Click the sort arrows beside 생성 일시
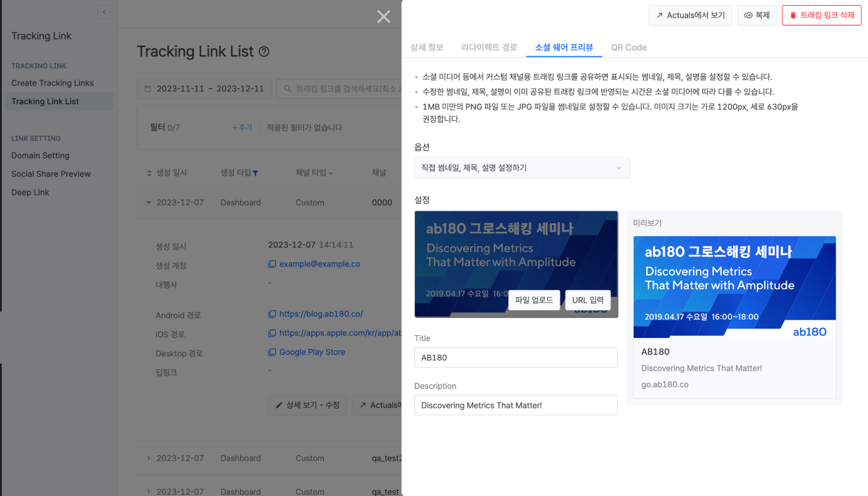 click(149, 173)
